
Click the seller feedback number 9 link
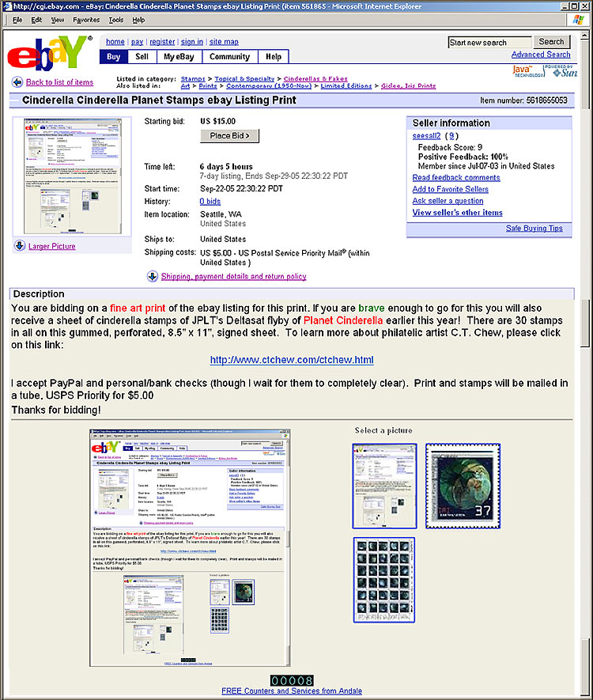pos(451,136)
